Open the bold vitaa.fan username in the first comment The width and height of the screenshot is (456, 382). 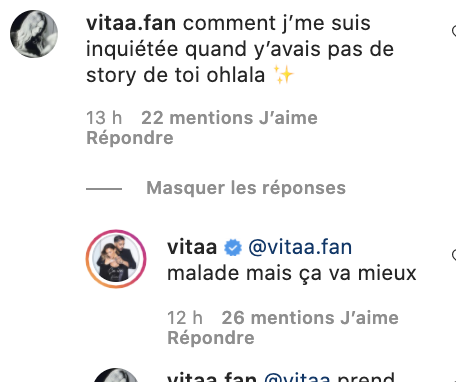tap(131, 23)
